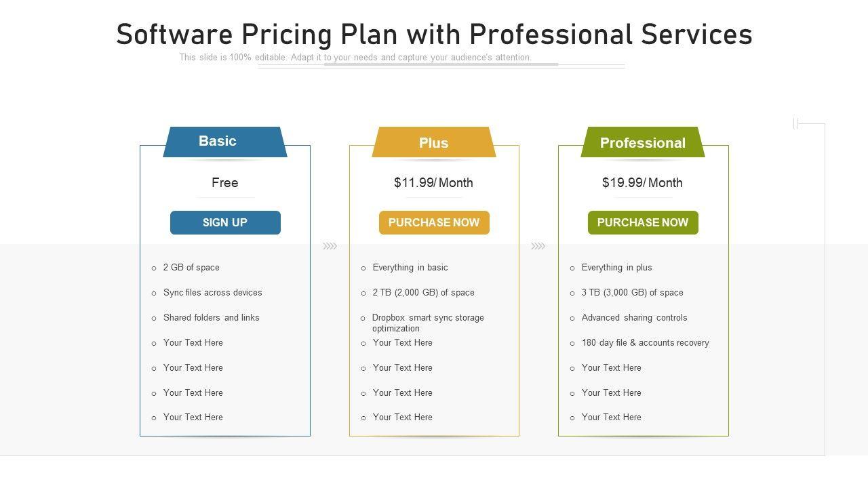Screen dimensions: 868x488
Task: Click the bullet beside 'Advanced sharing controls'
Action: 572,319
